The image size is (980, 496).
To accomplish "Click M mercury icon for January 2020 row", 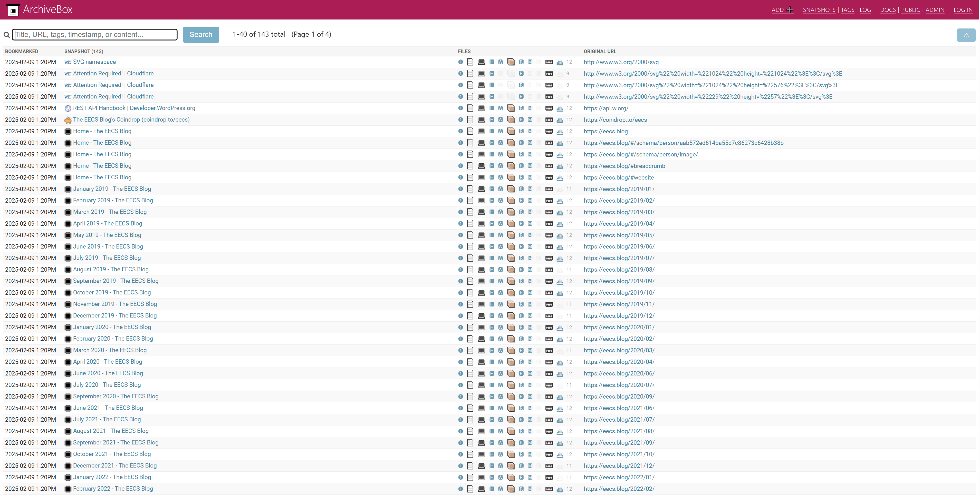I will coord(530,327).
